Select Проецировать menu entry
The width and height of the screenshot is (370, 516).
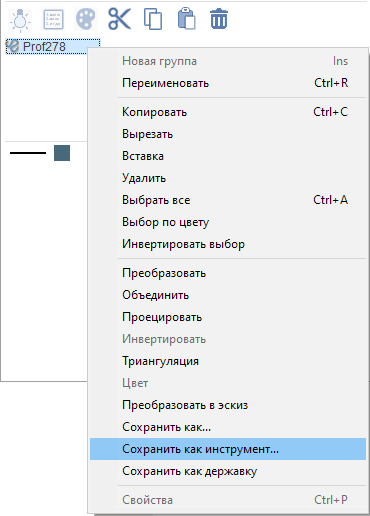click(x=228, y=317)
